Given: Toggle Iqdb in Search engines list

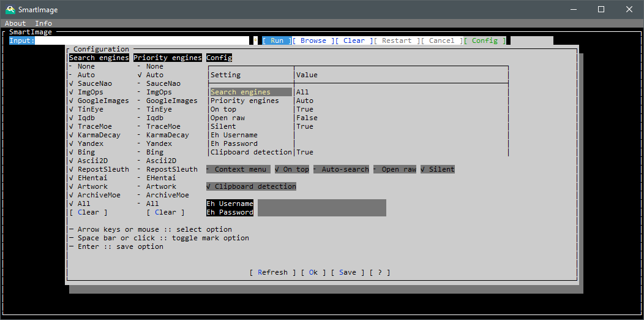Looking at the screenshot, I should coord(82,118).
